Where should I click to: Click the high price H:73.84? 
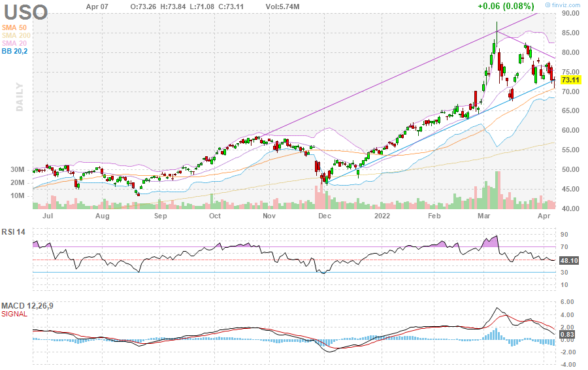tap(172, 7)
